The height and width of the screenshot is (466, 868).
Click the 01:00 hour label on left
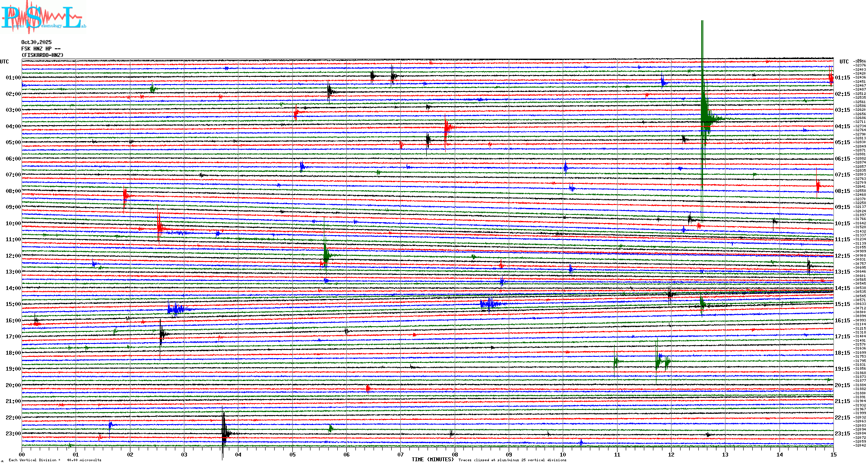pyautogui.click(x=13, y=78)
